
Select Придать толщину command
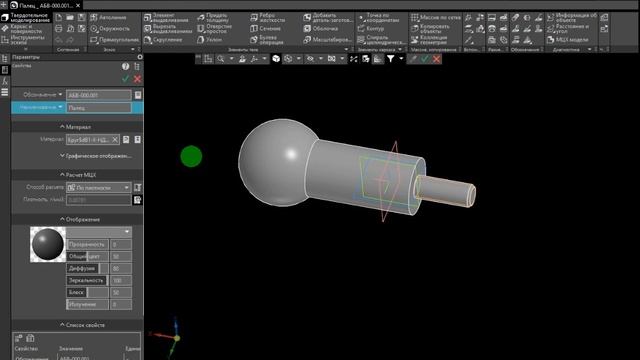213,18
